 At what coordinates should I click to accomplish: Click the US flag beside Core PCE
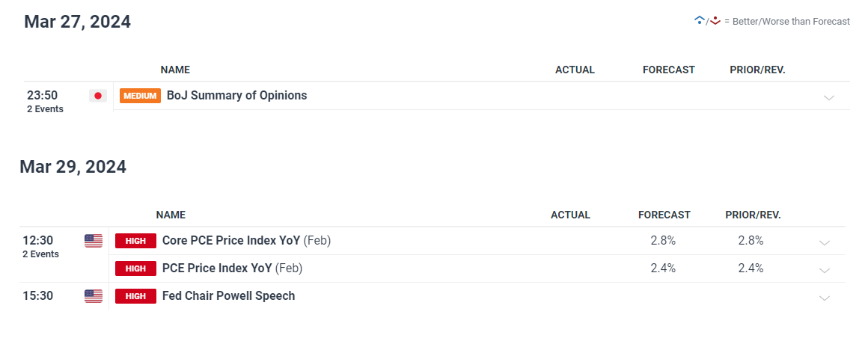click(94, 241)
